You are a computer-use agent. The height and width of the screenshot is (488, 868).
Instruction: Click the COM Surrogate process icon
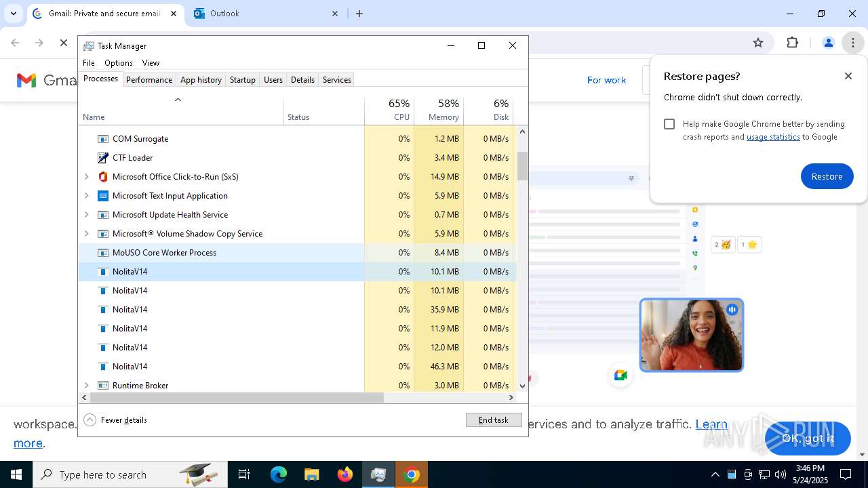click(x=103, y=139)
